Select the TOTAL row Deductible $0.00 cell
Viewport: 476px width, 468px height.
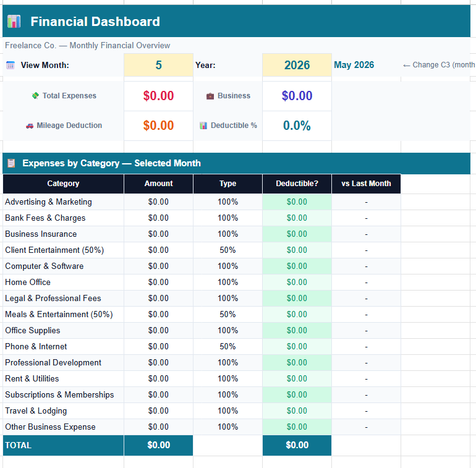pyautogui.click(x=297, y=445)
